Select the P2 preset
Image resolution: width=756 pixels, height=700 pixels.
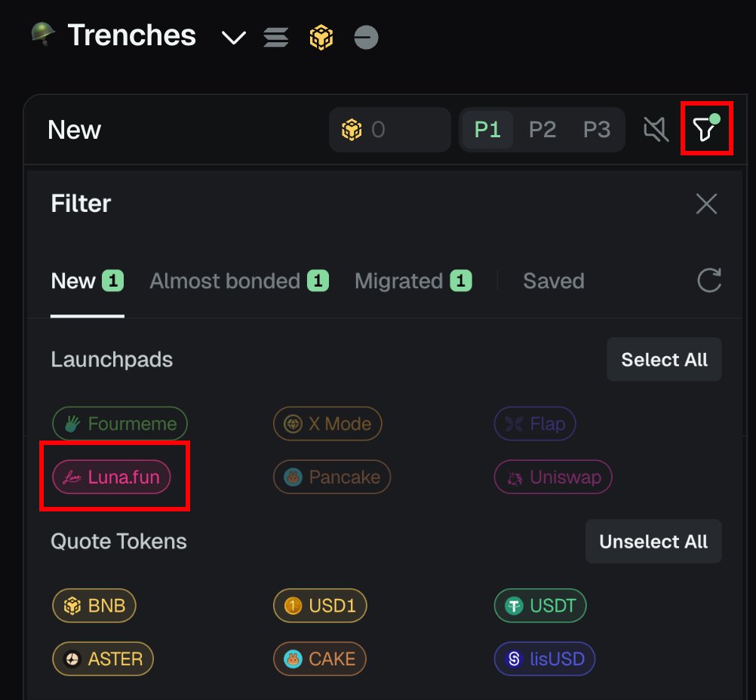[x=542, y=130]
